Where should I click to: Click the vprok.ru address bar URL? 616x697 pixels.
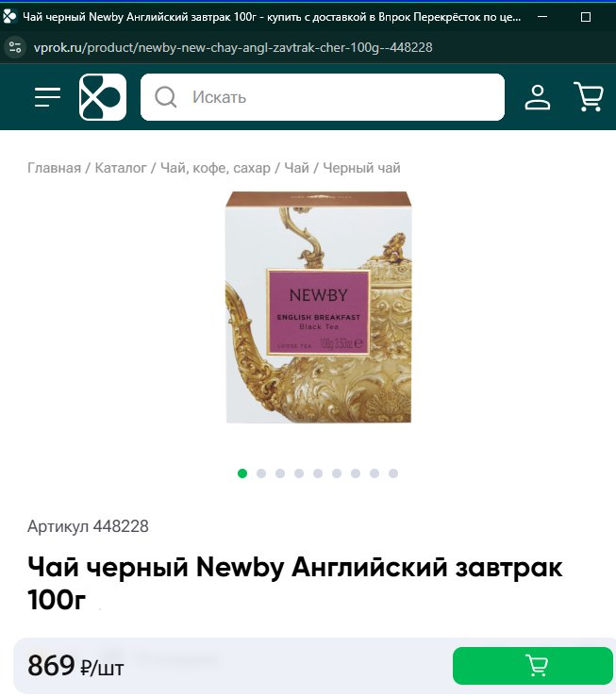pos(233,47)
